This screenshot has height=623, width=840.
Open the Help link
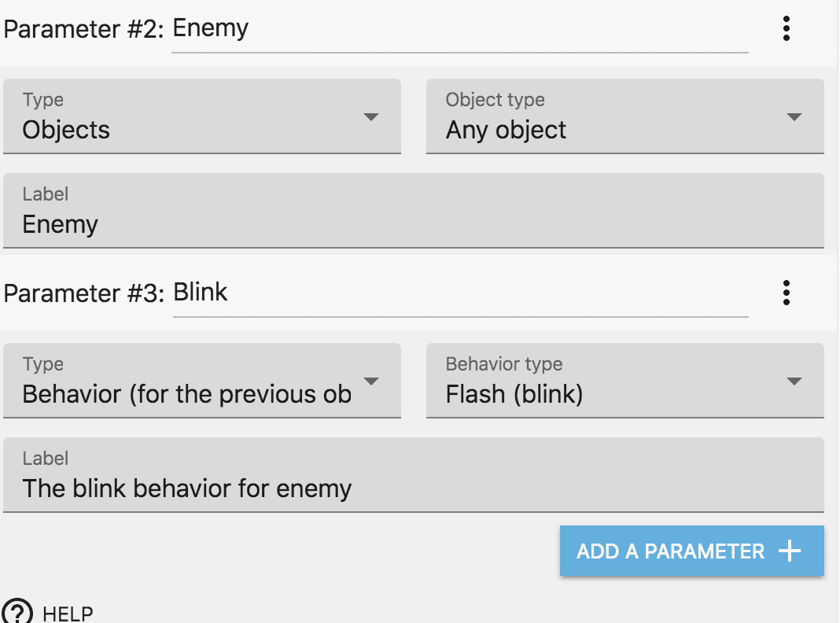(68, 614)
